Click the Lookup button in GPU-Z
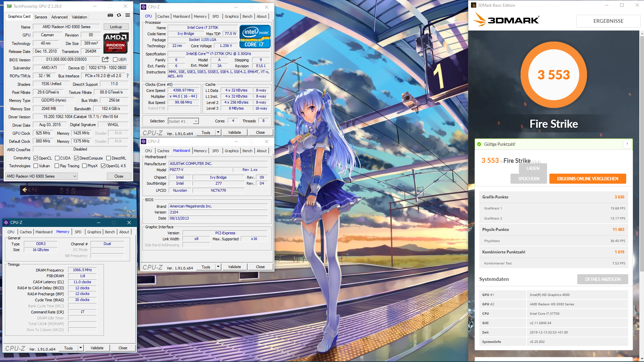The image size is (644, 362). click(x=116, y=27)
